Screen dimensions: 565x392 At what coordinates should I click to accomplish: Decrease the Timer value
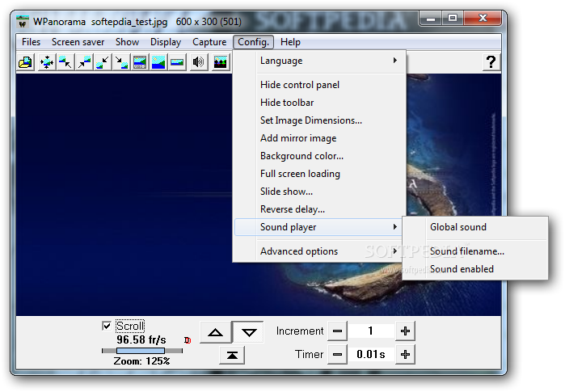[337, 355]
